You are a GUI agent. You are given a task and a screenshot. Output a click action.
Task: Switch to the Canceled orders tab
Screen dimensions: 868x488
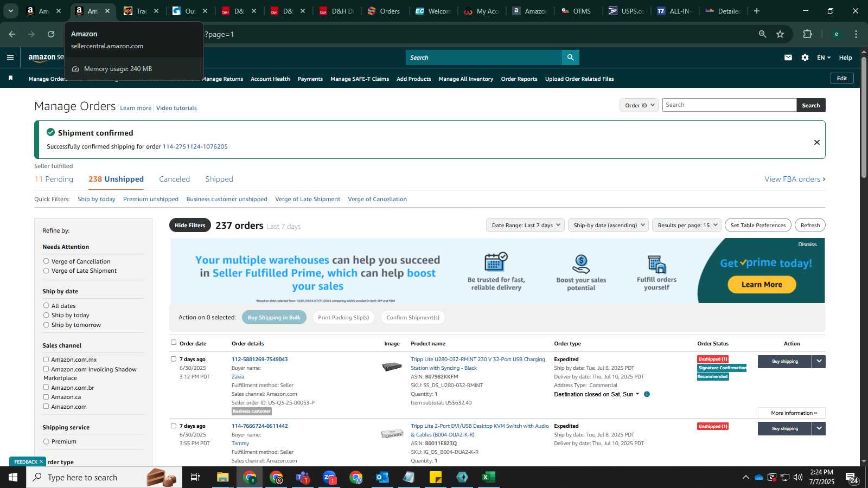click(175, 179)
